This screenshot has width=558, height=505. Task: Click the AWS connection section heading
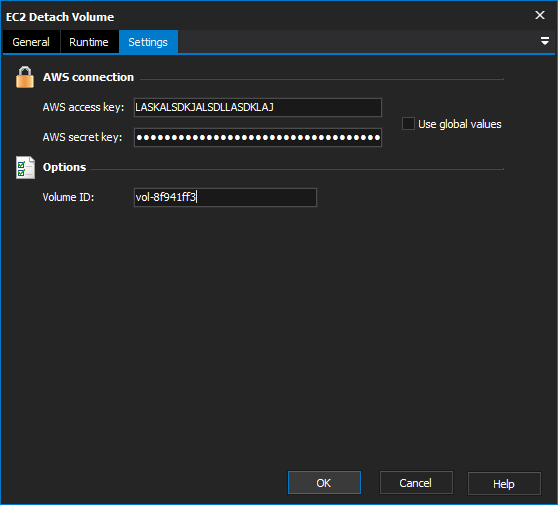click(x=88, y=77)
